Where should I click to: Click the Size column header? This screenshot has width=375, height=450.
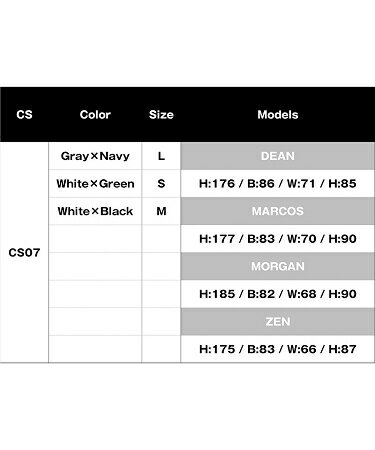[161, 115]
